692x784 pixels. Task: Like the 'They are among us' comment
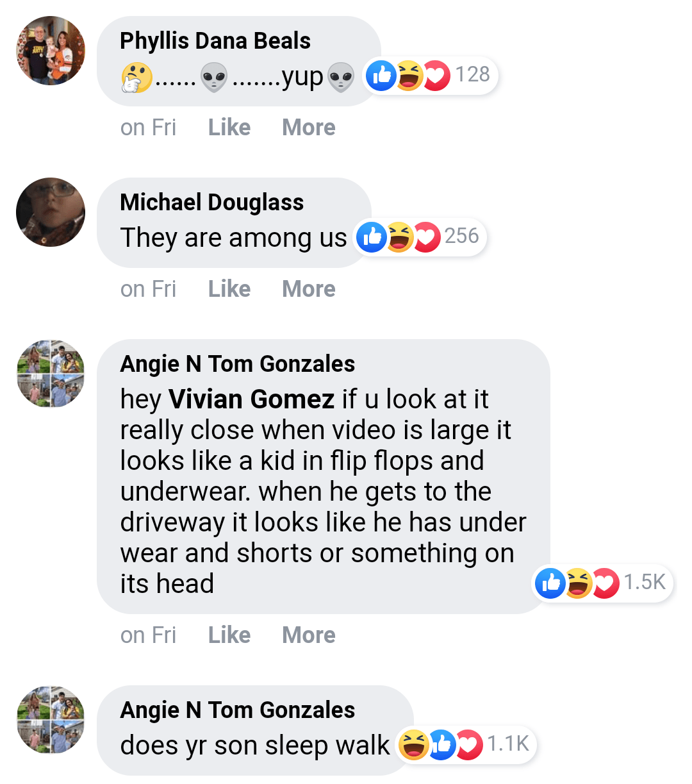229,289
